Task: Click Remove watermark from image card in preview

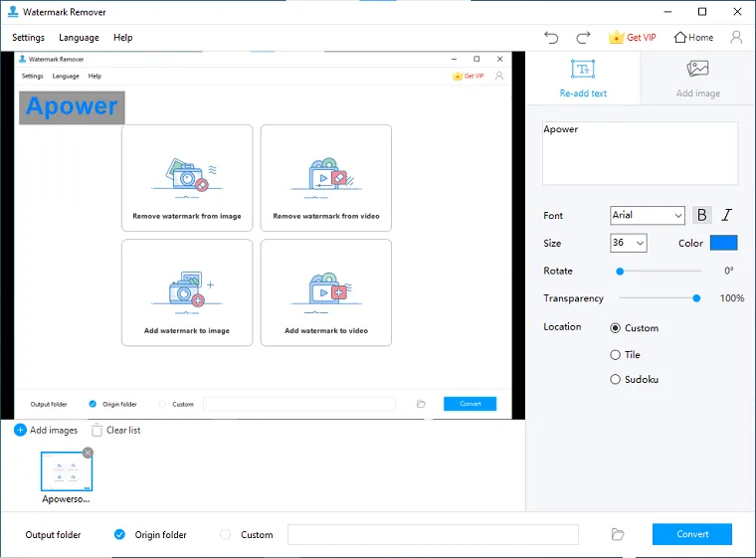Action: (x=187, y=178)
